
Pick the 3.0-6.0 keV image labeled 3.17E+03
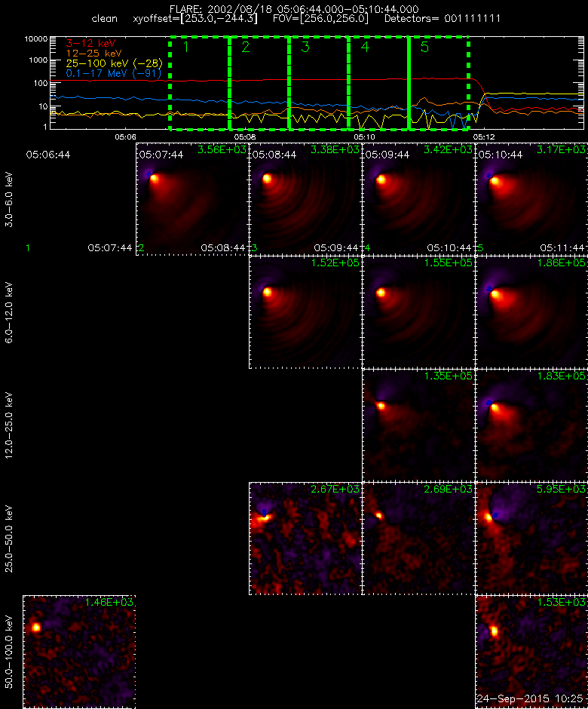click(x=531, y=199)
